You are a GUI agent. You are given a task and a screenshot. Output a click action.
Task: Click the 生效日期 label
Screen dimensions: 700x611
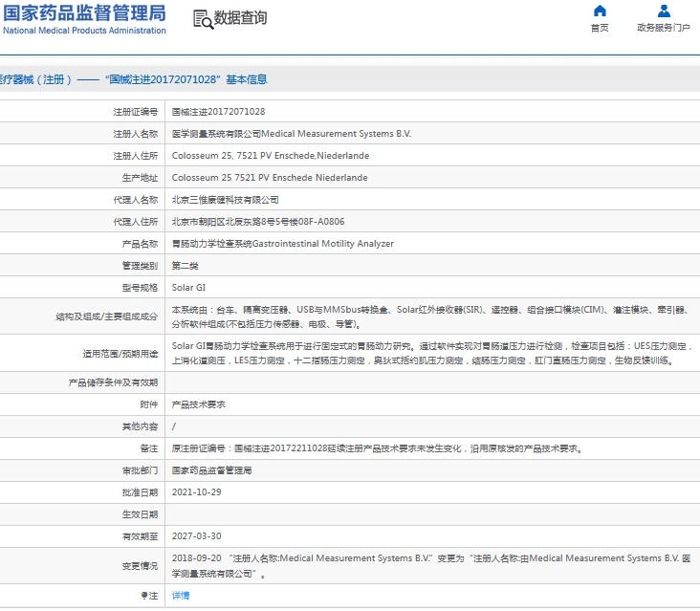point(141,514)
